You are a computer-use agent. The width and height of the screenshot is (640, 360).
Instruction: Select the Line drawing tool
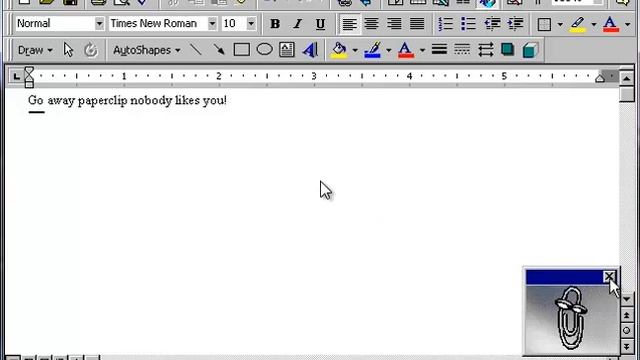point(196,50)
